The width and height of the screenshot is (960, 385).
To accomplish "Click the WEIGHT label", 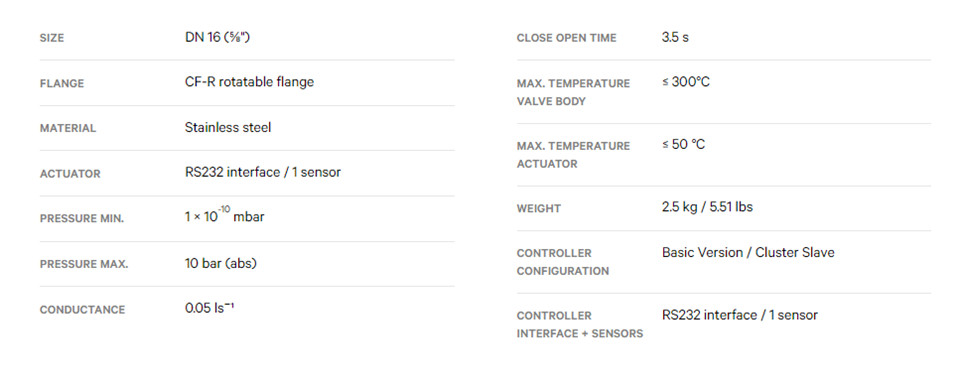I will tap(539, 209).
